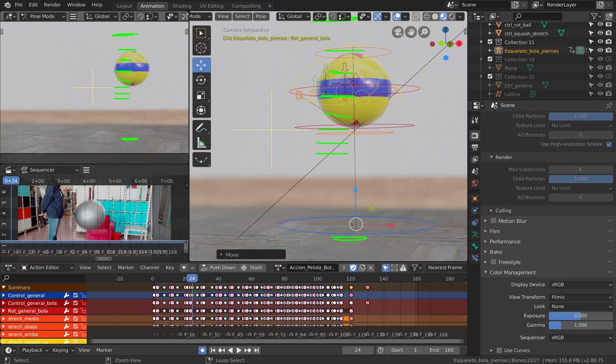Toggle lock on Rot_general_bola channel
The image size is (616, 364).
(x=82, y=311)
